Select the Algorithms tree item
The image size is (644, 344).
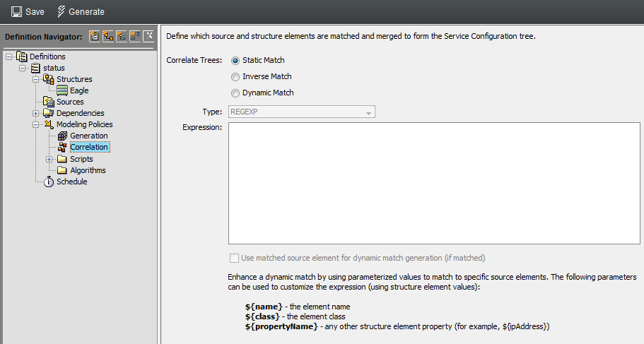tap(88, 170)
